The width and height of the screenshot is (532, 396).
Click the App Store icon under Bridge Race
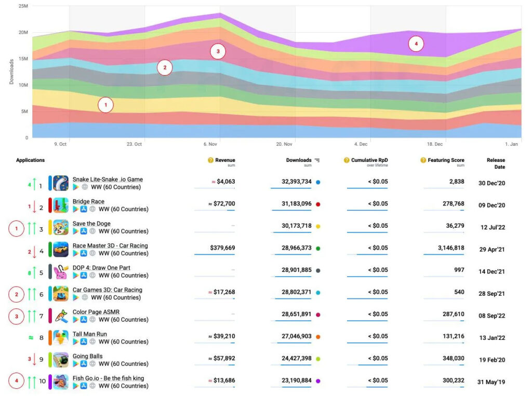[83, 209]
